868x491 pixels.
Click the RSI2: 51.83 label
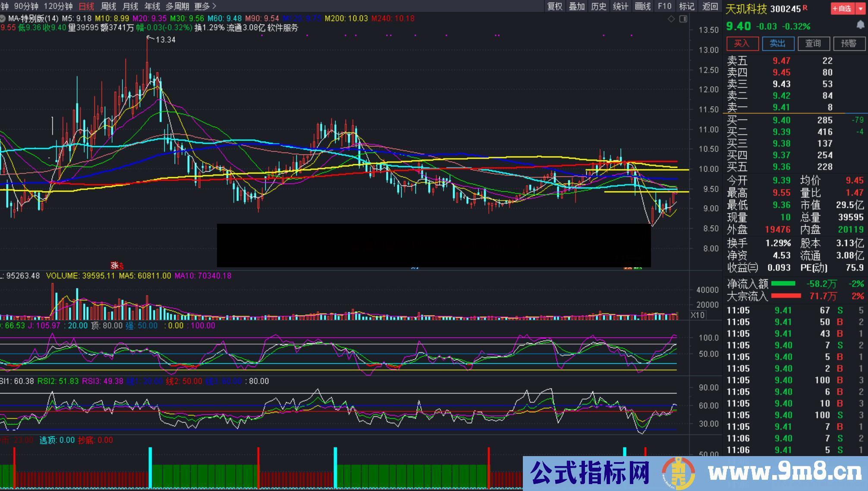pos(58,381)
